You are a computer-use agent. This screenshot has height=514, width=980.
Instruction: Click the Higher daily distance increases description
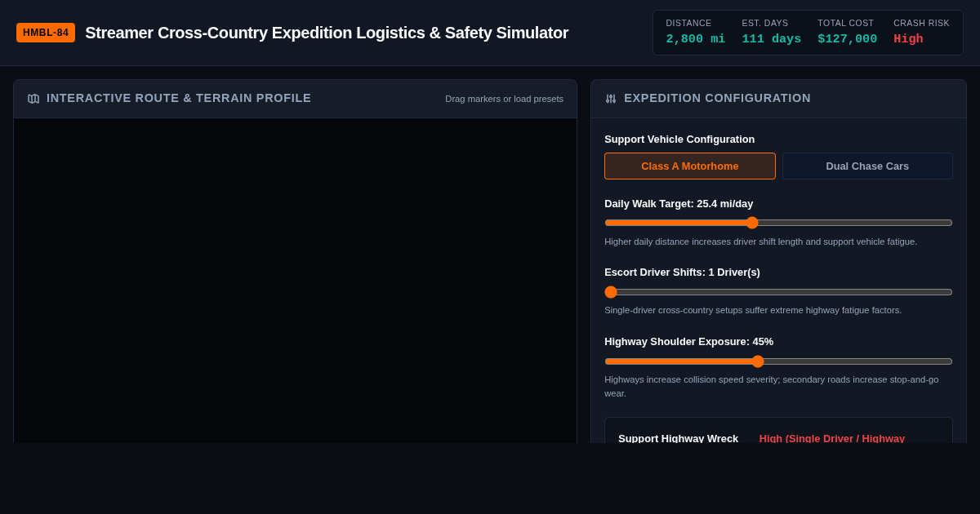760,241
